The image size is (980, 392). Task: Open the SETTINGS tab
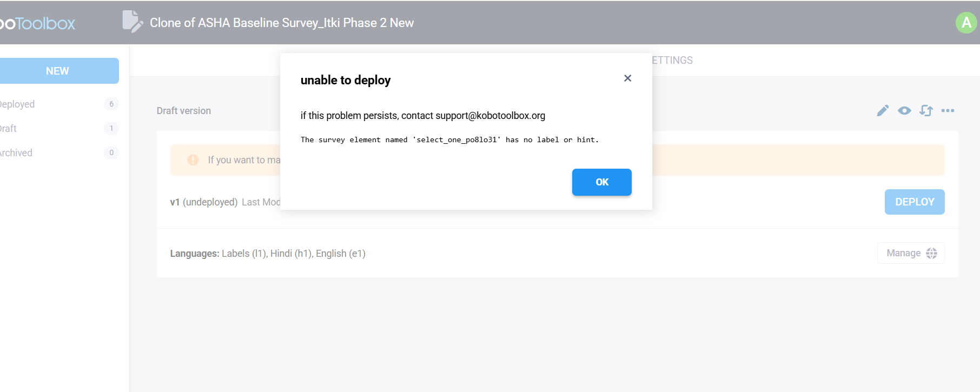pyautogui.click(x=672, y=60)
